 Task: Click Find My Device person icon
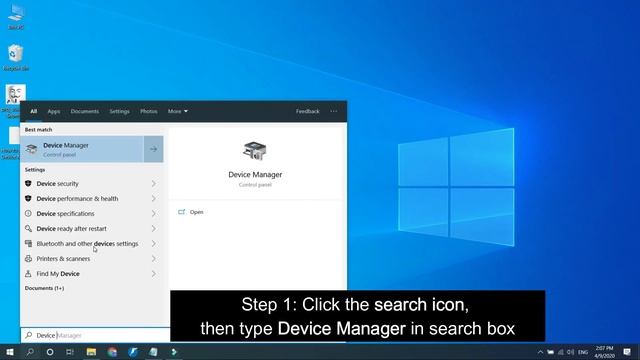click(x=28, y=274)
